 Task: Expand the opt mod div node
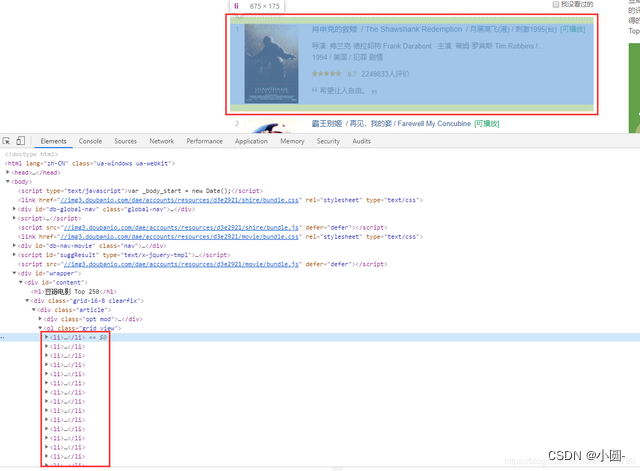[40, 318]
